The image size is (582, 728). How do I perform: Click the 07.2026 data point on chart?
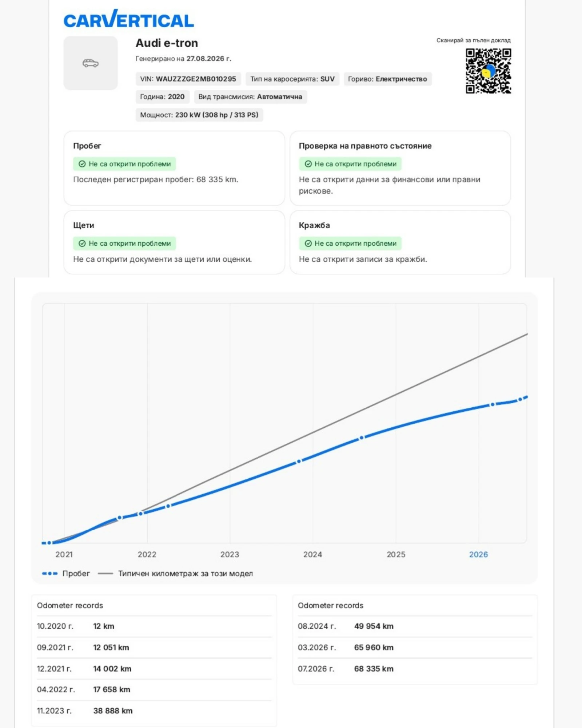(520, 399)
